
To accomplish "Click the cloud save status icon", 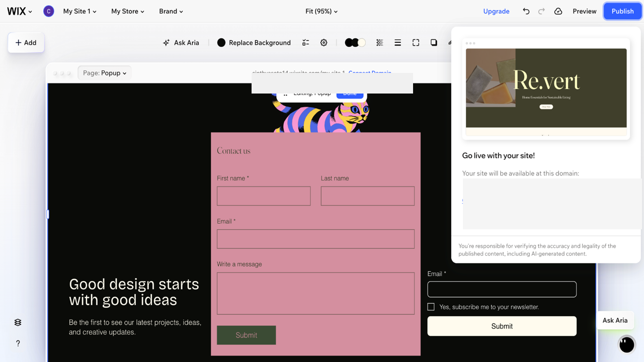I will pyautogui.click(x=558, y=11).
